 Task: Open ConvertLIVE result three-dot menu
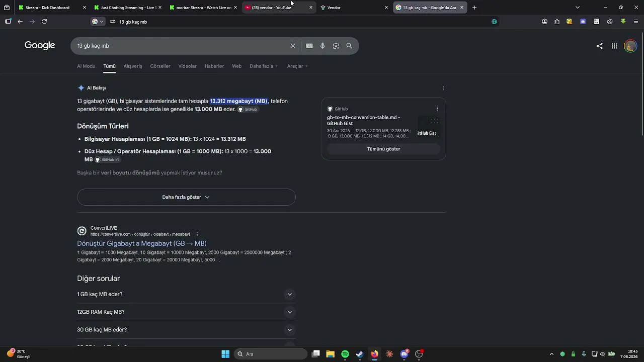pos(197,234)
